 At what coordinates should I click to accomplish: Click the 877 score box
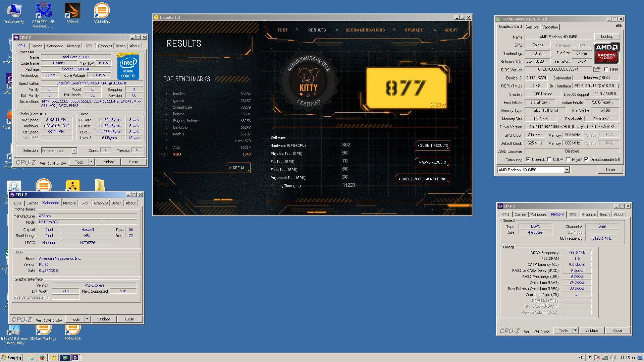(406, 88)
